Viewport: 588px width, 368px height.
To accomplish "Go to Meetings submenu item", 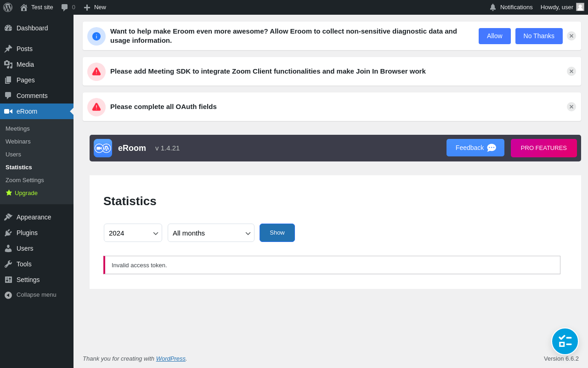I will 17,129.
